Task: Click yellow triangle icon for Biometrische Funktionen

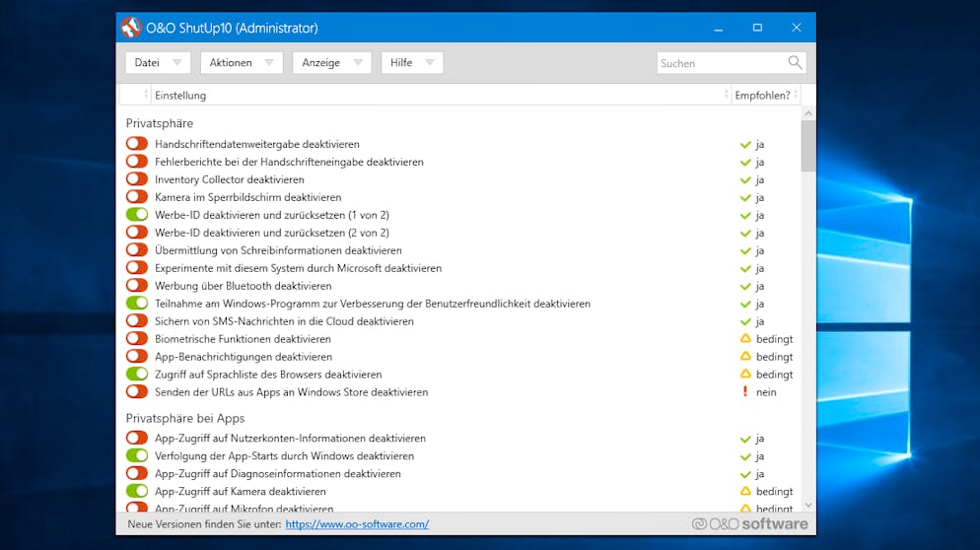Action: click(745, 339)
